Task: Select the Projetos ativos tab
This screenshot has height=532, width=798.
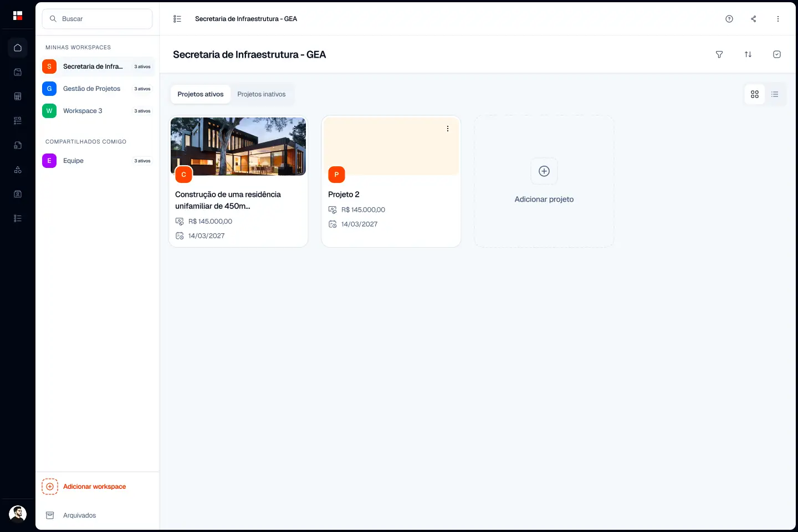Action: coord(201,94)
